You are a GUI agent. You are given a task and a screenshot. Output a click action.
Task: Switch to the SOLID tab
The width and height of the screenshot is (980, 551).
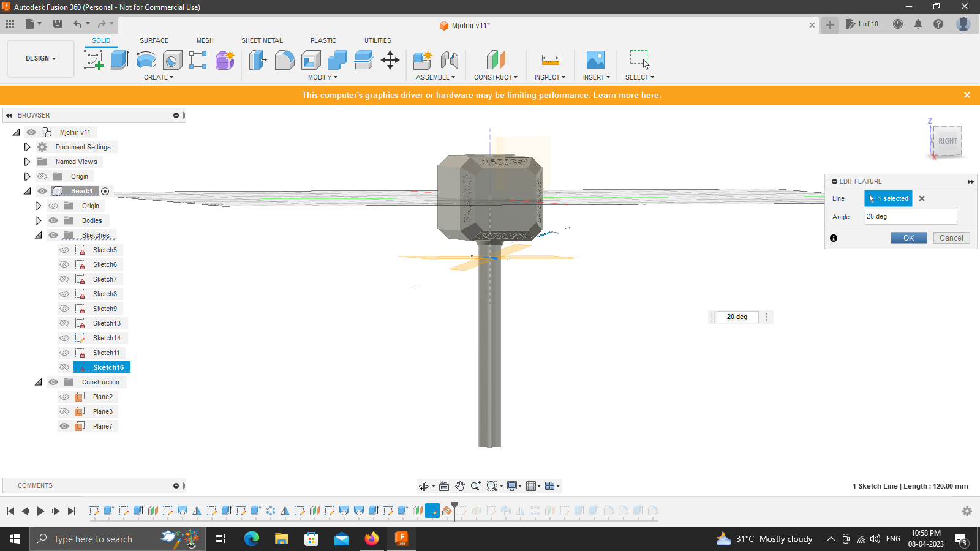click(101, 40)
